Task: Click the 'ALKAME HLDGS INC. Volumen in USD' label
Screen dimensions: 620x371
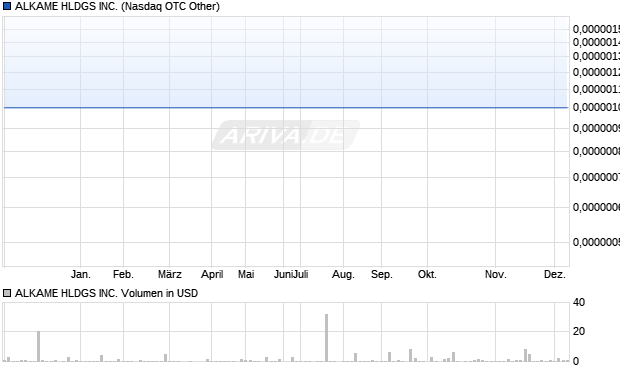Action: (106, 293)
